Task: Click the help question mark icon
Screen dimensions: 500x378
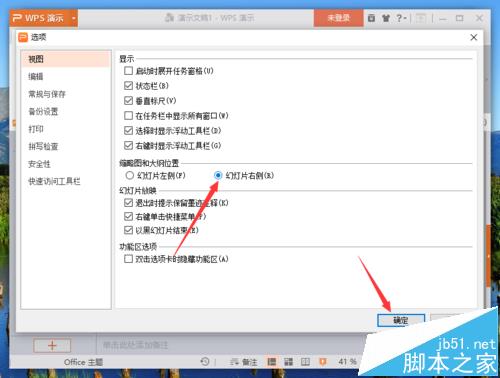Action: (399, 18)
